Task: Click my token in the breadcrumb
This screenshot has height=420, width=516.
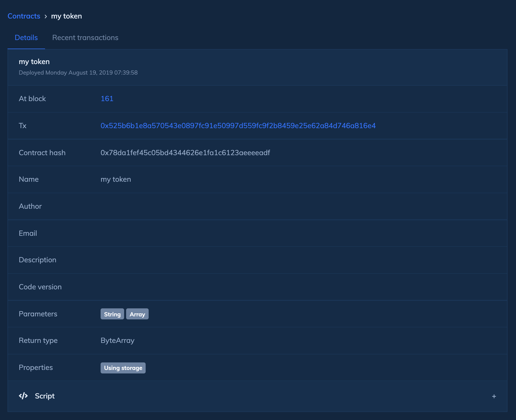Action: (x=66, y=16)
